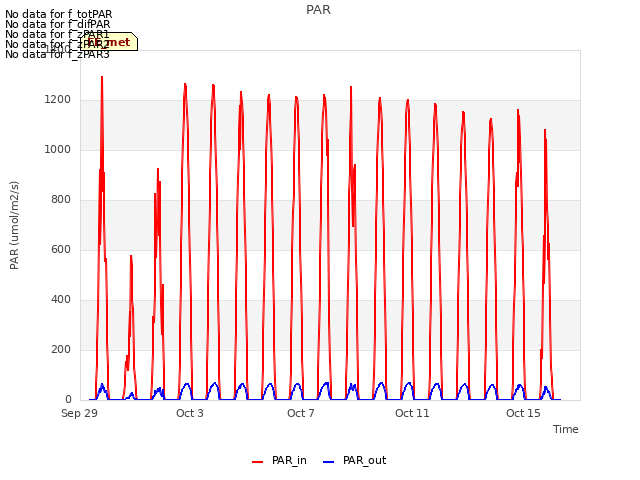This screenshot has height=480, width=640.
Task: Click the 600 y-axis tick label
Action: pyautogui.click(x=61, y=249)
